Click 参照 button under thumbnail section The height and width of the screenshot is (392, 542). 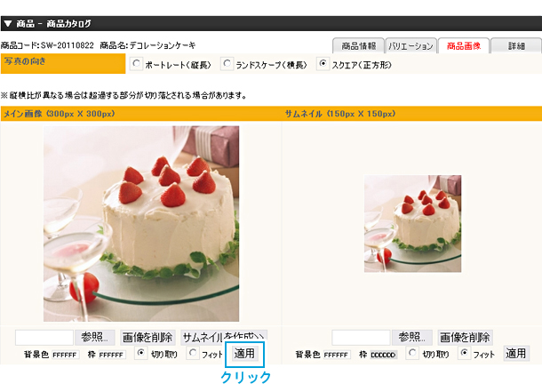click(x=411, y=337)
